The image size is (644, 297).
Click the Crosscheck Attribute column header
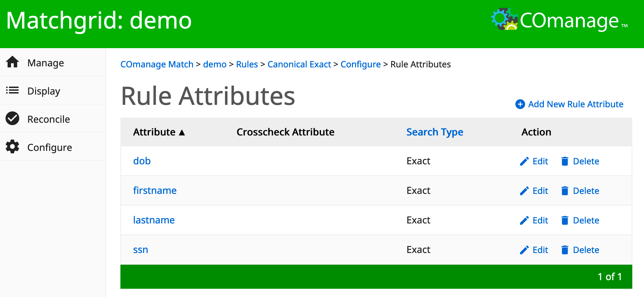click(286, 132)
